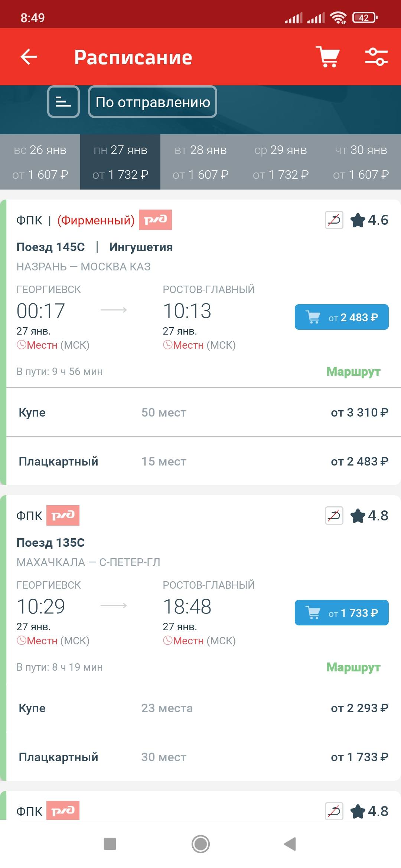Viewport: 401px width, 868px height.
Task: Tap the blue cart icon priced от 2 483 ₽
Action: point(341,317)
